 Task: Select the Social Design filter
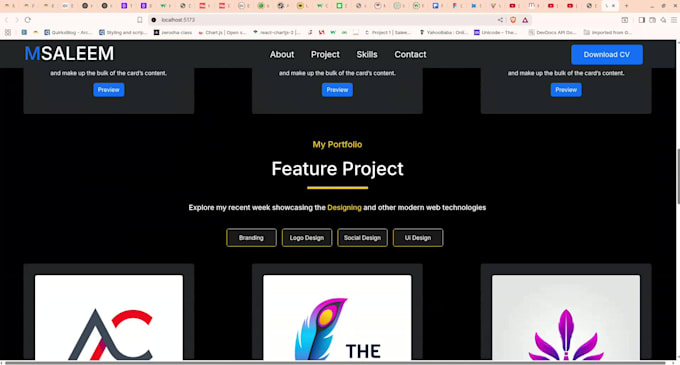pyautogui.click(x=362, y=238)
